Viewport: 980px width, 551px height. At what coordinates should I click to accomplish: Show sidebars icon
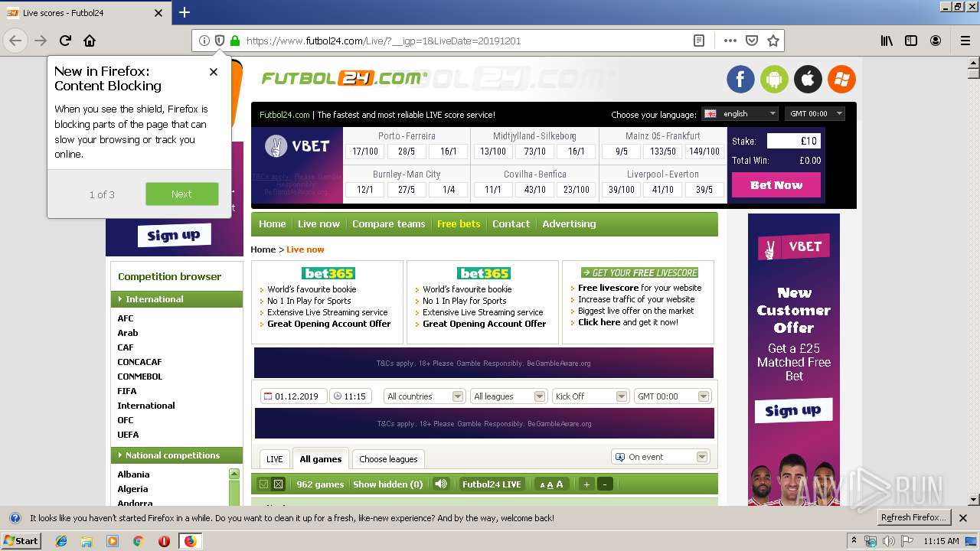pyautogui.click(x=911, y=41)
